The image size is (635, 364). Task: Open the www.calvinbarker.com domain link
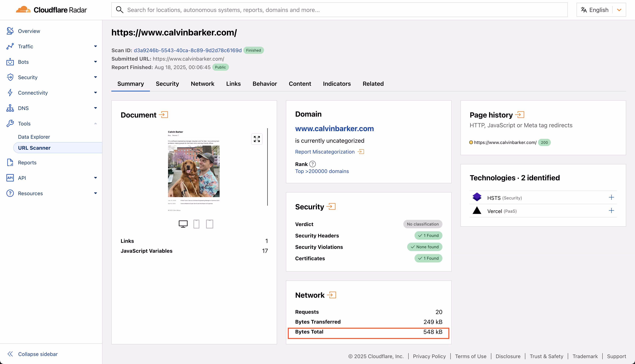pos(334,129)
